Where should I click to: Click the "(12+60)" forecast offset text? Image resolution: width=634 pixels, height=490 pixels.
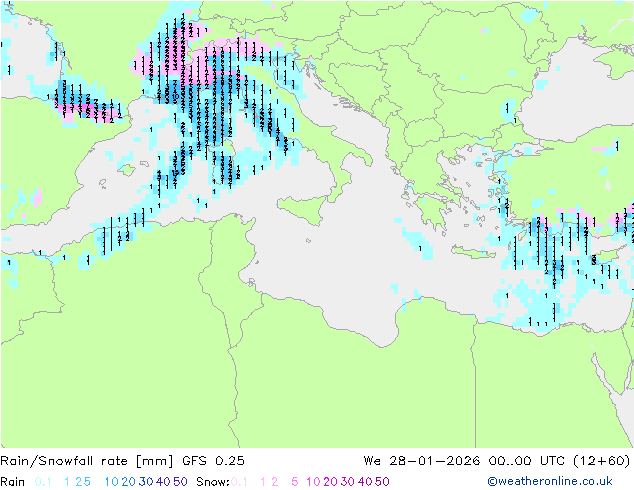tap(602, 461)
